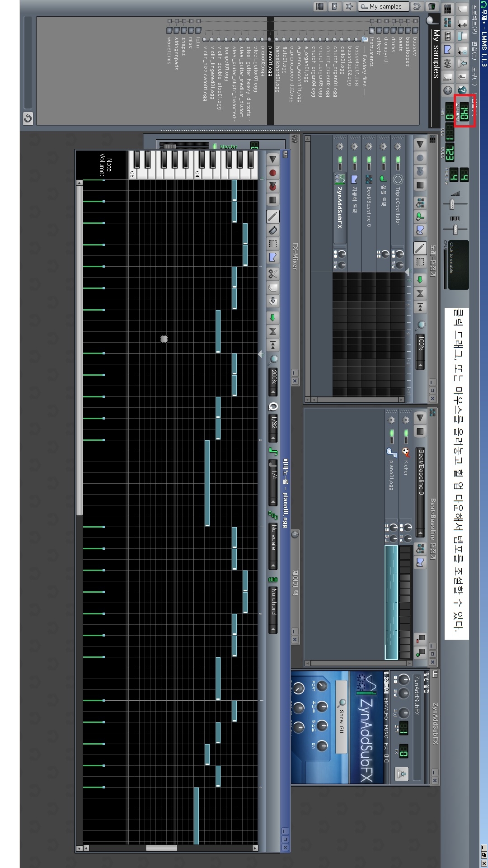Screen dimensions: 488x868
Task: Add automation track in Song Editor
Action: pyautogui.click(x=420, y=231)
